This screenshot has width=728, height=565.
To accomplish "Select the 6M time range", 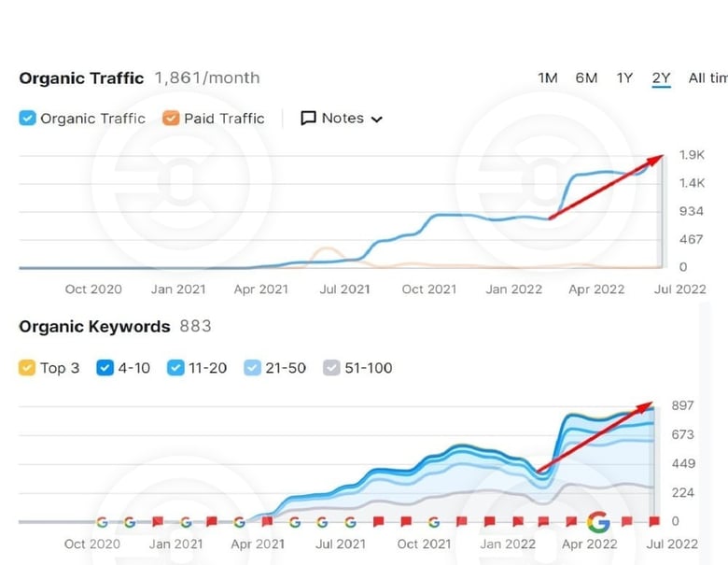I will tap(586, 78).
